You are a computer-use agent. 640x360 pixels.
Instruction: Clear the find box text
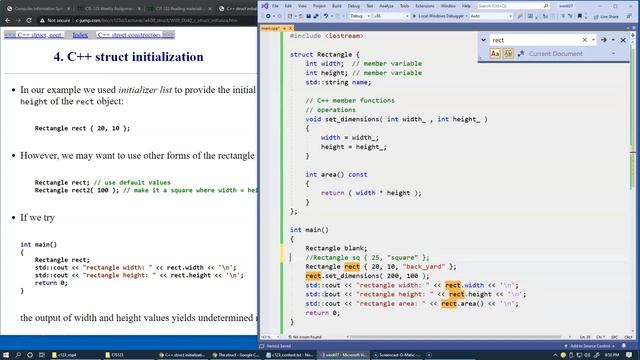pyautogui.click(x=584, y=40)
